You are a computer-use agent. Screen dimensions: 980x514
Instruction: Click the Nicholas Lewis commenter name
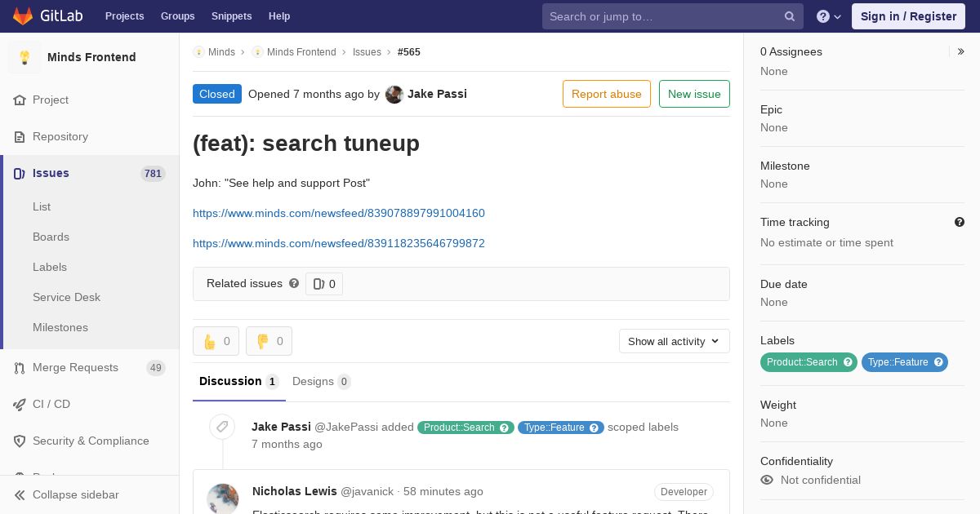click(295, 491)
